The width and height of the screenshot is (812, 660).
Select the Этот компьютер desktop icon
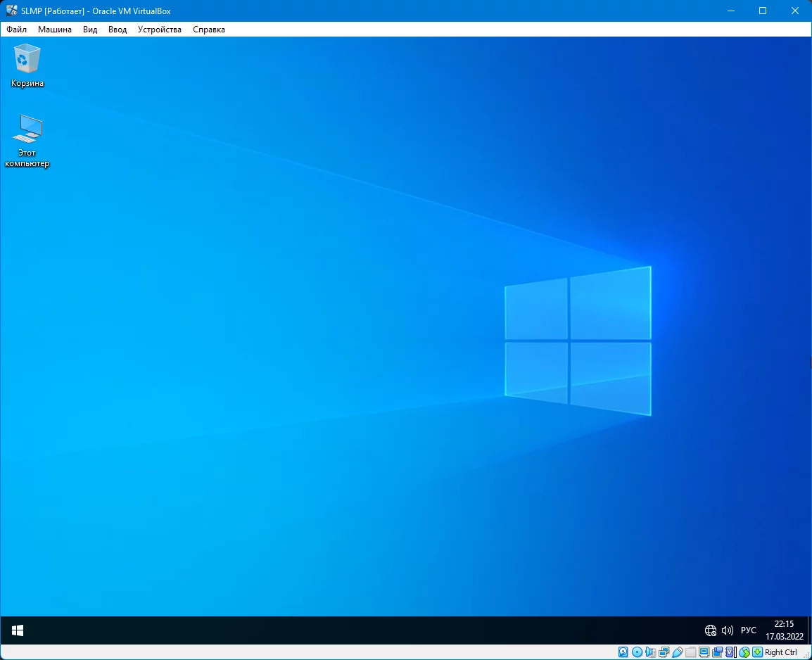pyautogui.click(x=27, y=141)
